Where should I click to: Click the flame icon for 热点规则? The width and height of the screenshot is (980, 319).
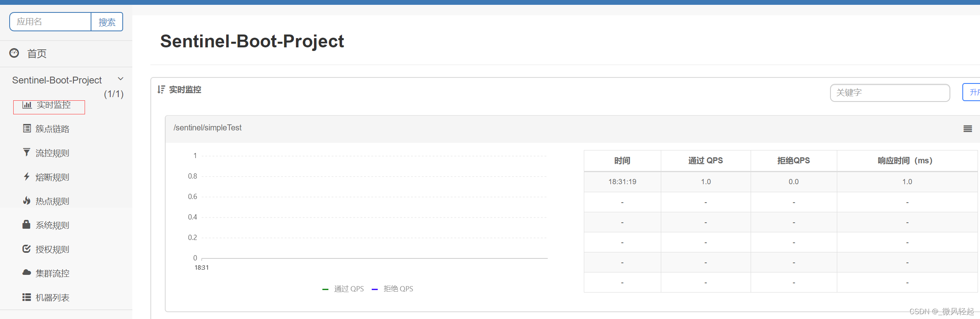pyautogui.click(x=26, y=201)
